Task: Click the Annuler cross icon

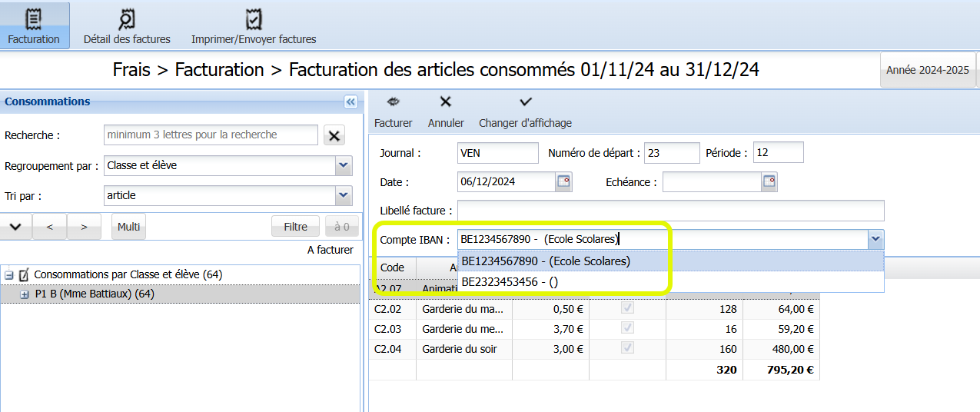Action: (x=445, y=101)
